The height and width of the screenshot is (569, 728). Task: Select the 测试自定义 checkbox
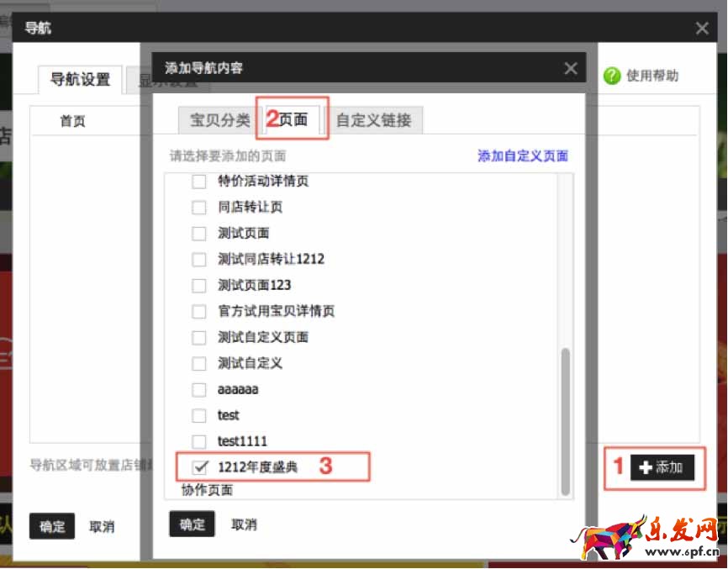point(199,364)
